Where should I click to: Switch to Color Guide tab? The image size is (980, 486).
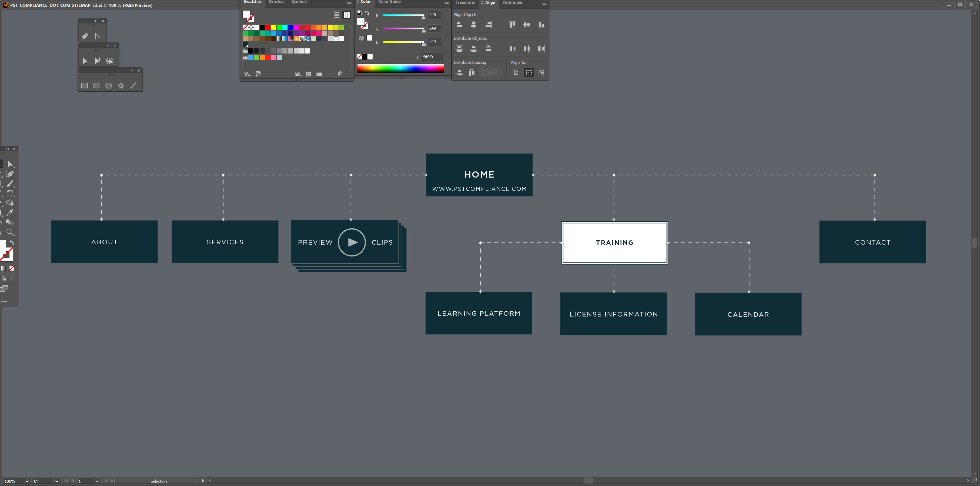coord(390,2)
